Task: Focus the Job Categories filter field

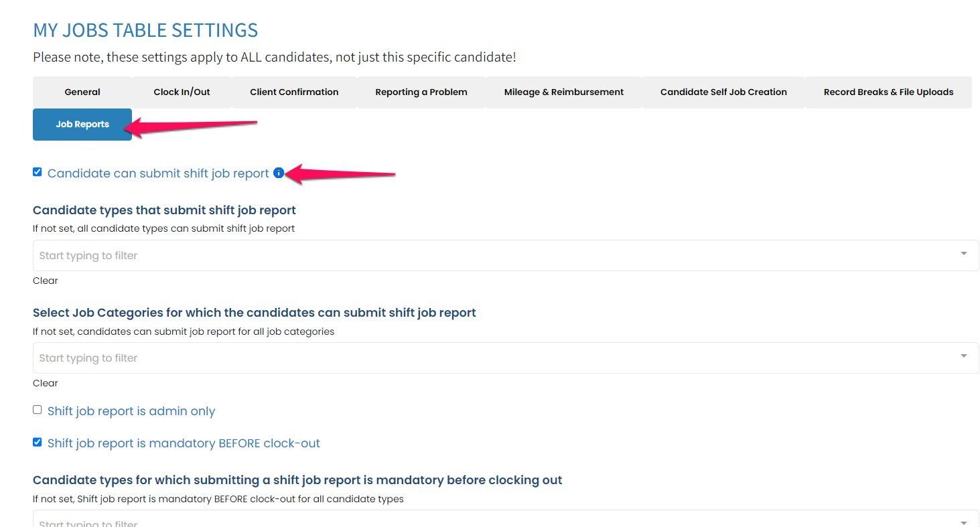Action: (x=469, y=358)
